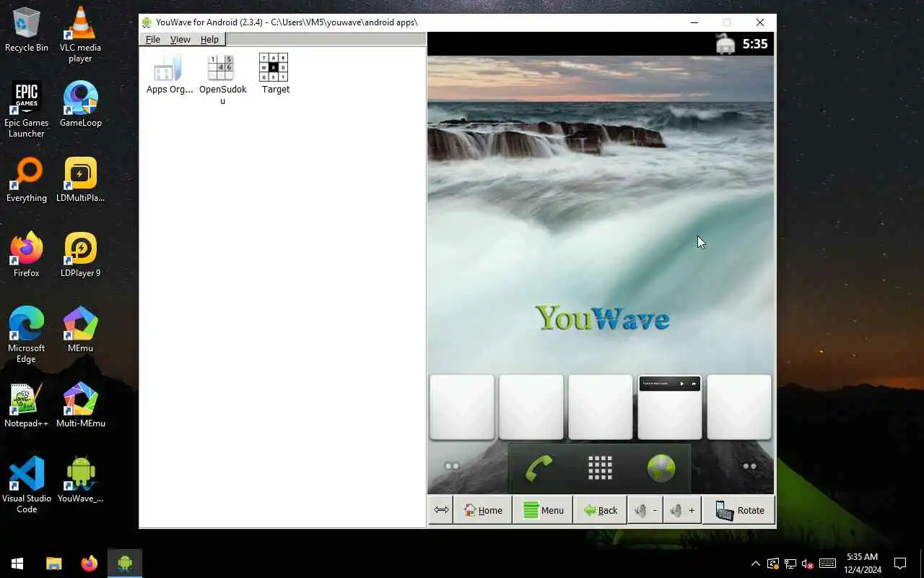
Task: Select the first home screen thumbnail
Action: (462, 407)
